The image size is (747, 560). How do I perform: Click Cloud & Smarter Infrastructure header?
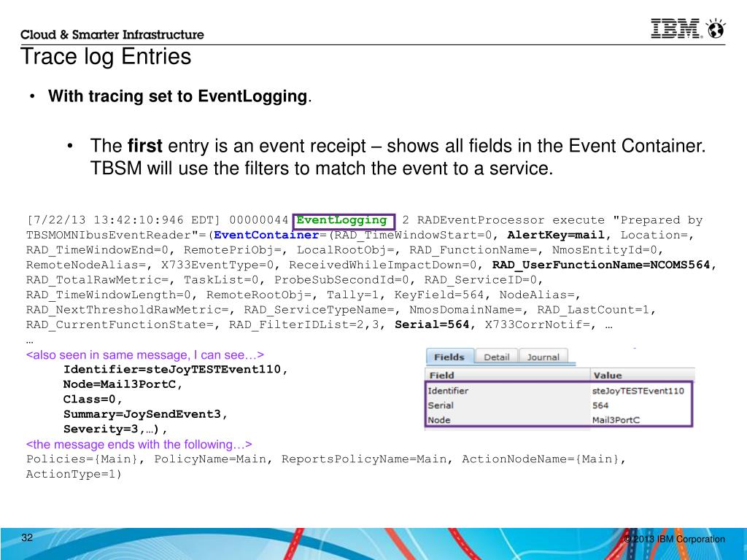click(x=112, y=35)
